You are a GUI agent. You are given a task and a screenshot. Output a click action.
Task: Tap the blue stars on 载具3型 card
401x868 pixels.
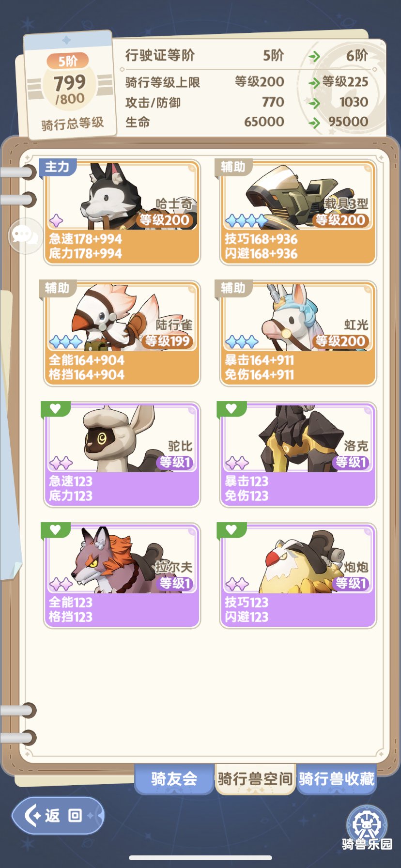coord(247,221)
